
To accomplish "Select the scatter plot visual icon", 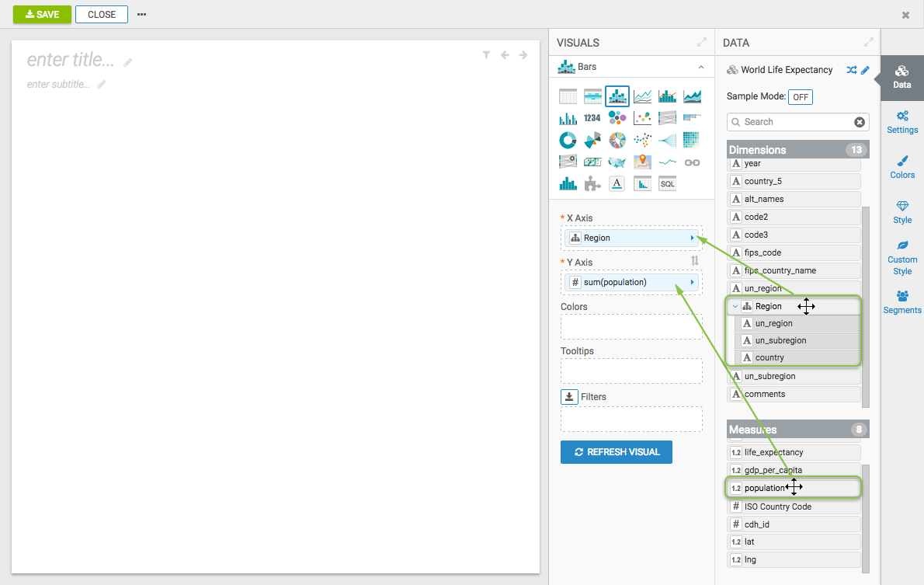I will tap(642, 118).
